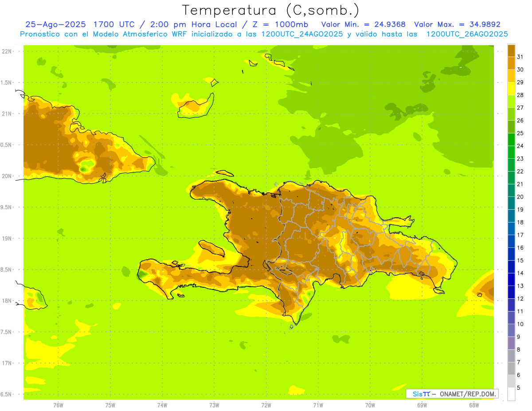This screenshot has height=411, width=532.
Task: Pick the light orange swatch between 29 and 30
Action: [x=511, y=76]
